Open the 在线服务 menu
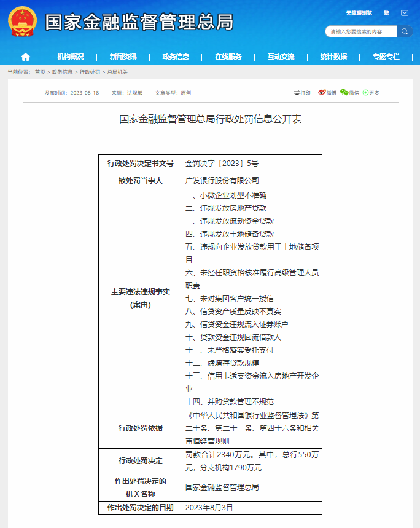 coord(228,57)
